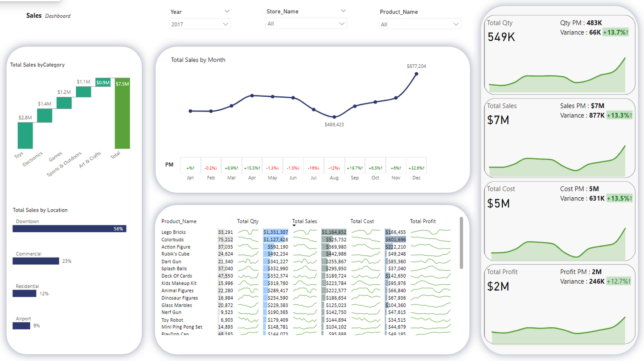Click the chevron beside the Year slicer title
Image resolution: width=644 pixels, height=361 pixels.
(227, 11)
